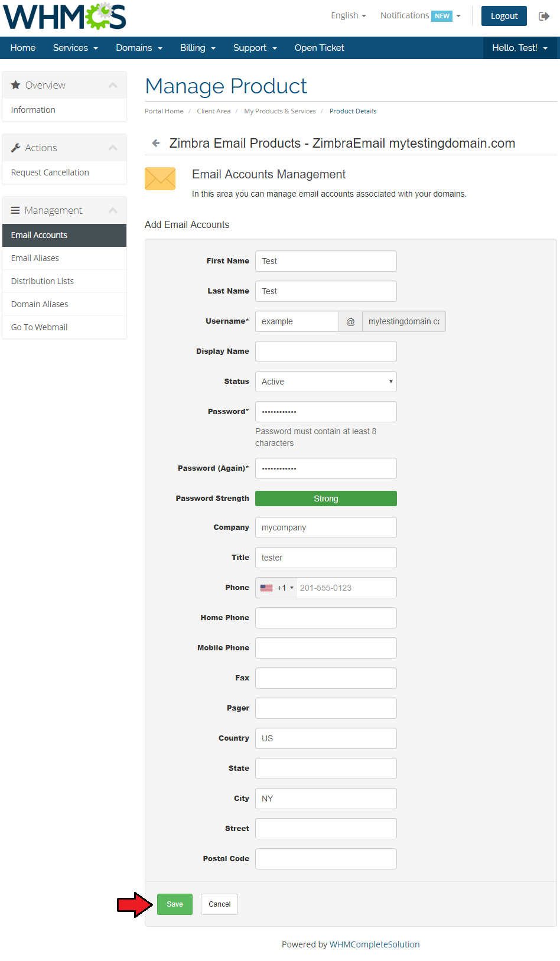Click the Strong password strength bar

pos(326,499)
